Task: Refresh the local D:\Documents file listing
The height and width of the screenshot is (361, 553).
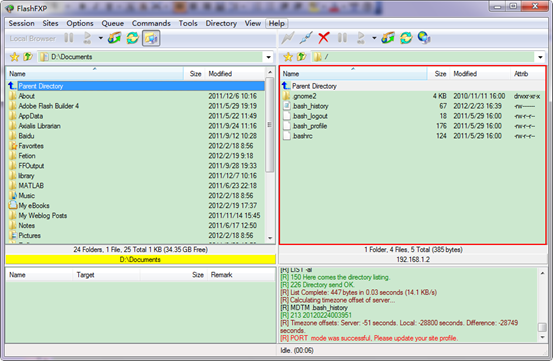Action: (133, 38)
